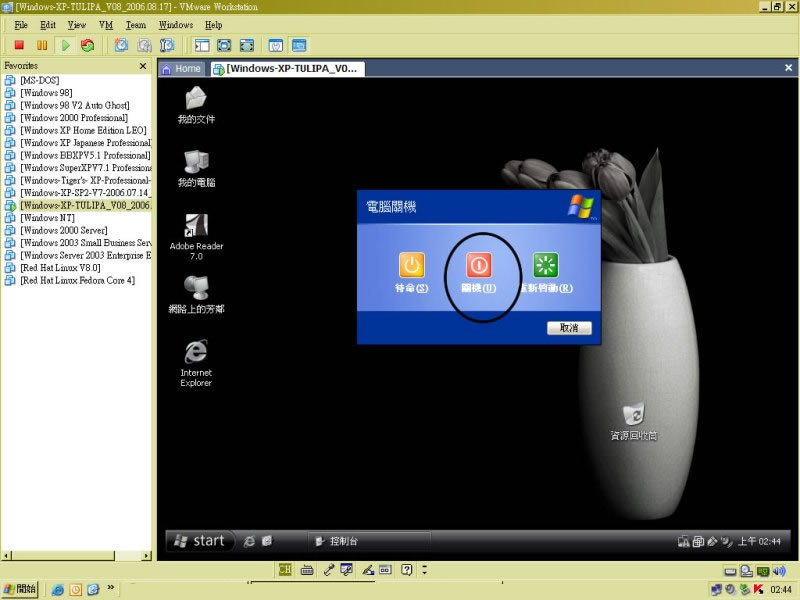This screenshot has height=600, width=800.
Task: Click the Cancel button in shutdown dialog
Action: pyautogui.click(x=569, y=328)
